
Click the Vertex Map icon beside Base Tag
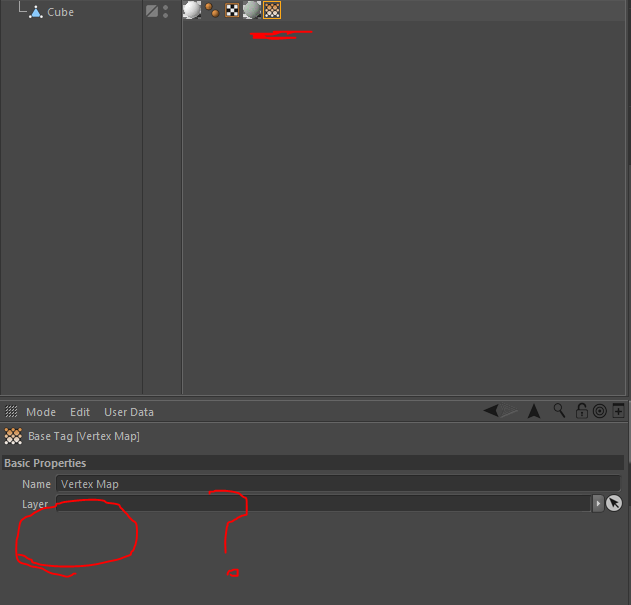click(x=13, y=436)
